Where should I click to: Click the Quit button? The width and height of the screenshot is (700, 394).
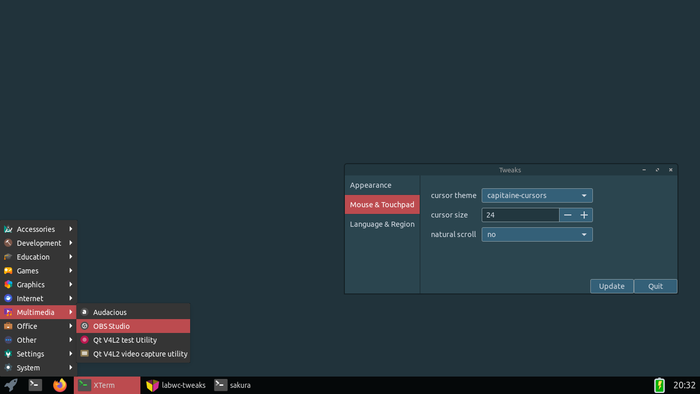[655, 286]
